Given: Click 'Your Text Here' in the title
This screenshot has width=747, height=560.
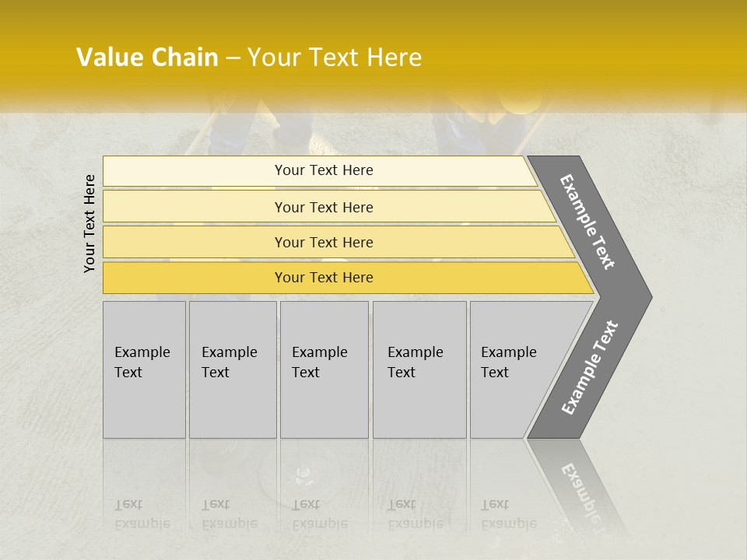Looking at the screenshot, I should (x=335, y=58).
